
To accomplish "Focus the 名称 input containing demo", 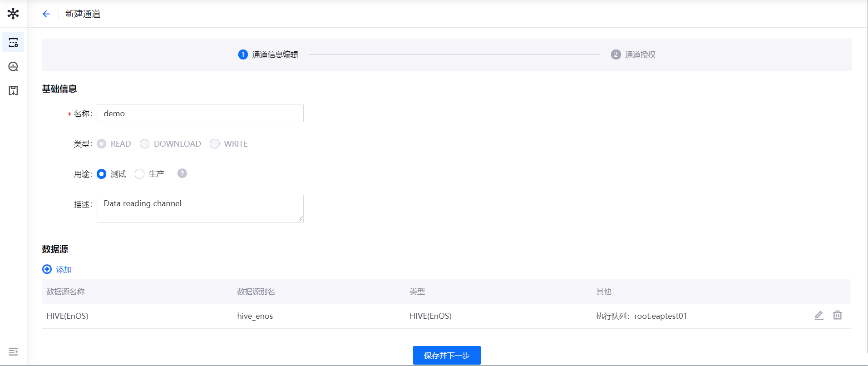I will tap(200, 113).
